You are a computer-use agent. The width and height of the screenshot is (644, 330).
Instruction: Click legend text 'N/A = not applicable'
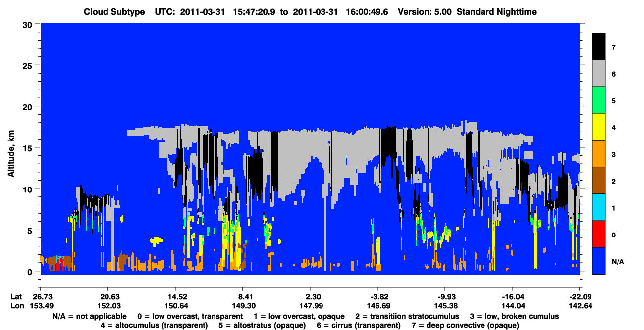tap(89, 316)
